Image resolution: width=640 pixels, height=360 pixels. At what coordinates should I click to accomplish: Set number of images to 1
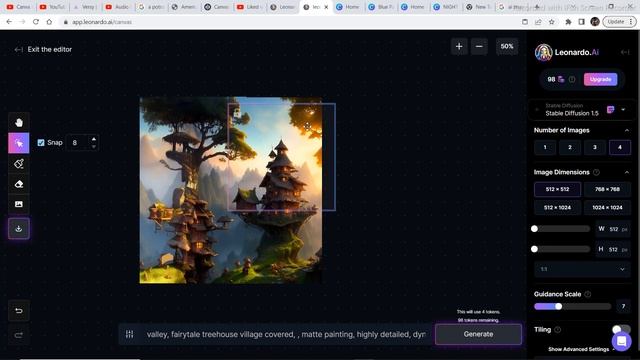545,147
